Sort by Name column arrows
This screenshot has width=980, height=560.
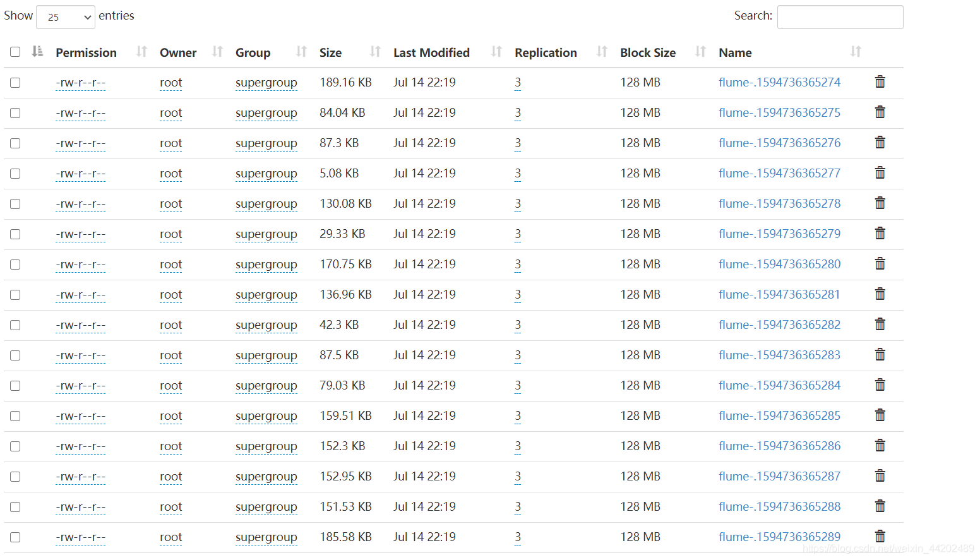tap(856, 52)
